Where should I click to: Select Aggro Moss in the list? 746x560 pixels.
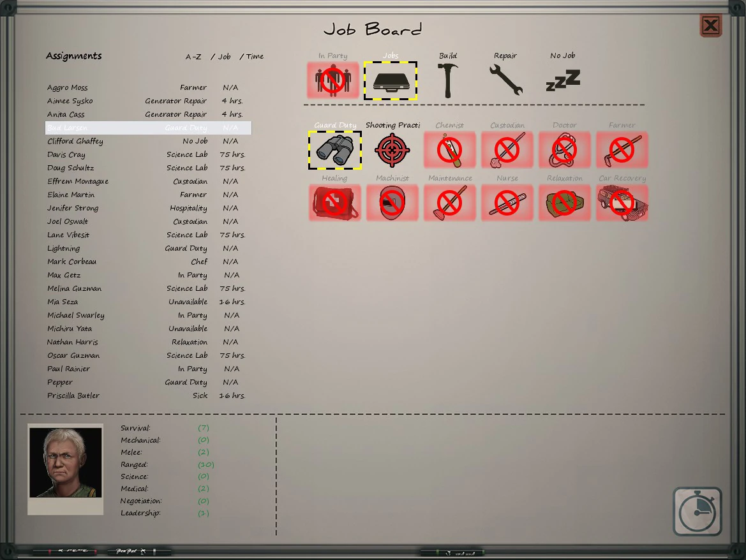tap(148, 87)
